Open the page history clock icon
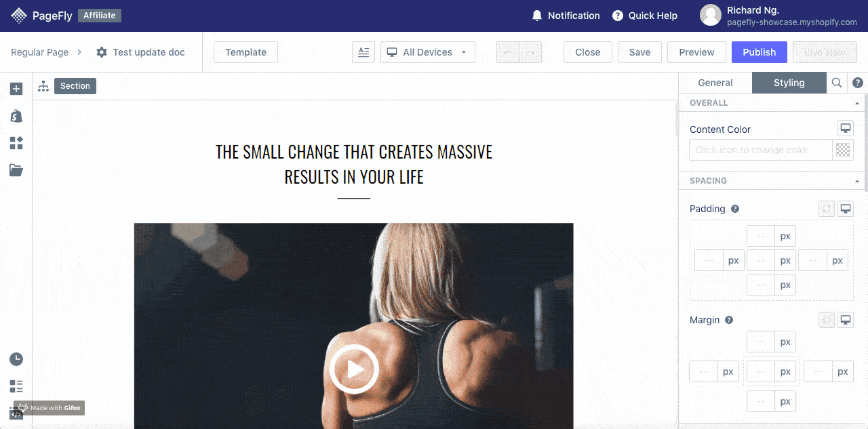The width and height of the screenshot is (868, 429). coord(16,359)
